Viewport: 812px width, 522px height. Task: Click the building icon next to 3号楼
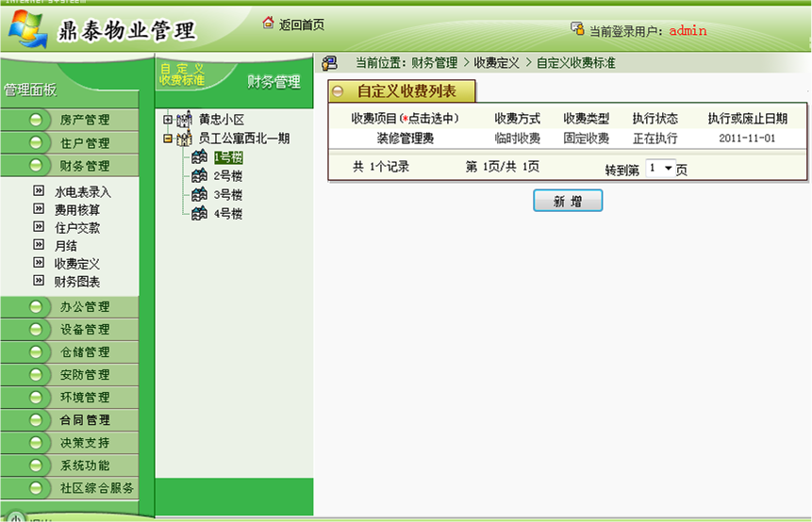click(x=199, y=195)
